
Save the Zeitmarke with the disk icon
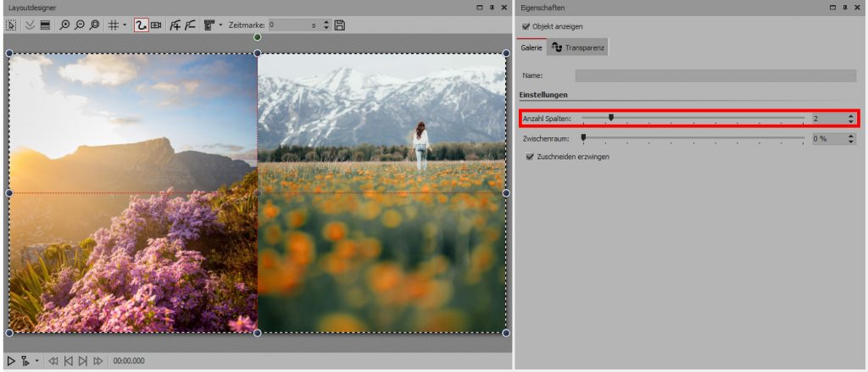coord(340,25)
